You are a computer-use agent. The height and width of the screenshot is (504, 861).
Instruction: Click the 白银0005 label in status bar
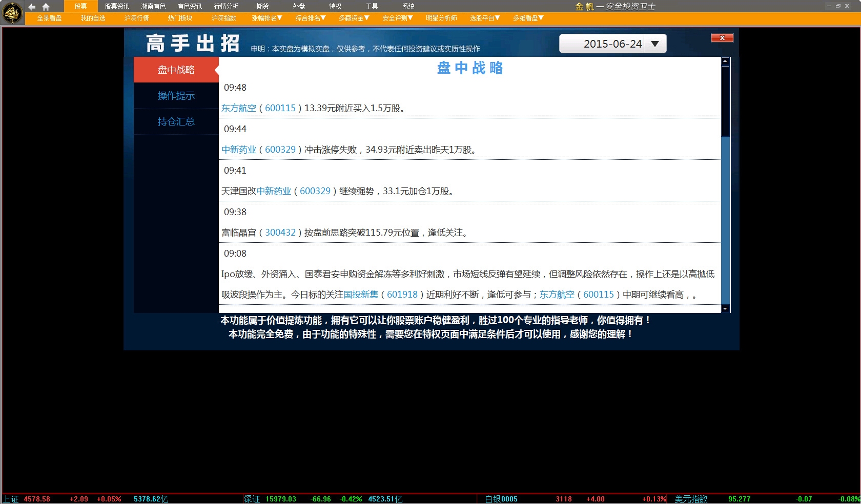501,499
